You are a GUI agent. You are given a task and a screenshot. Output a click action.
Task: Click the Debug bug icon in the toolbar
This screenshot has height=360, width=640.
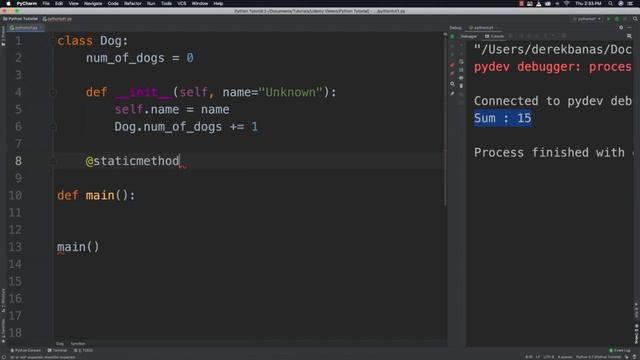[617, 19]
